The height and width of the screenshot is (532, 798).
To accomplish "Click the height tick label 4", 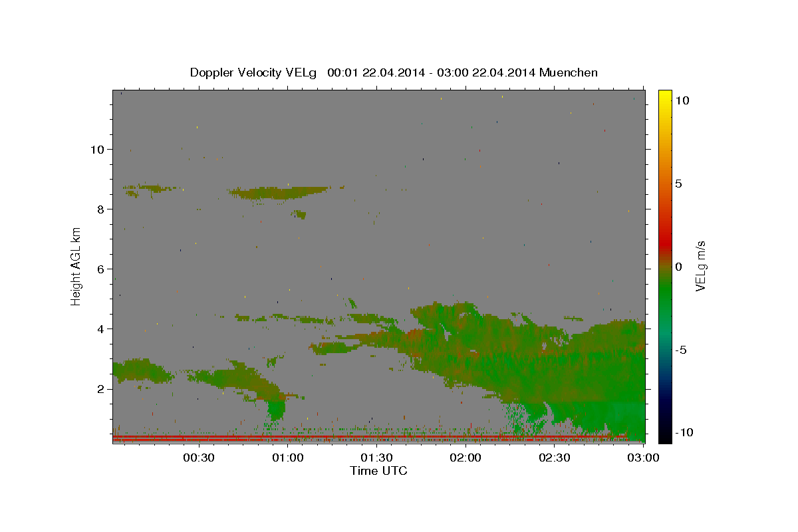I will click(x=100, y=329).
